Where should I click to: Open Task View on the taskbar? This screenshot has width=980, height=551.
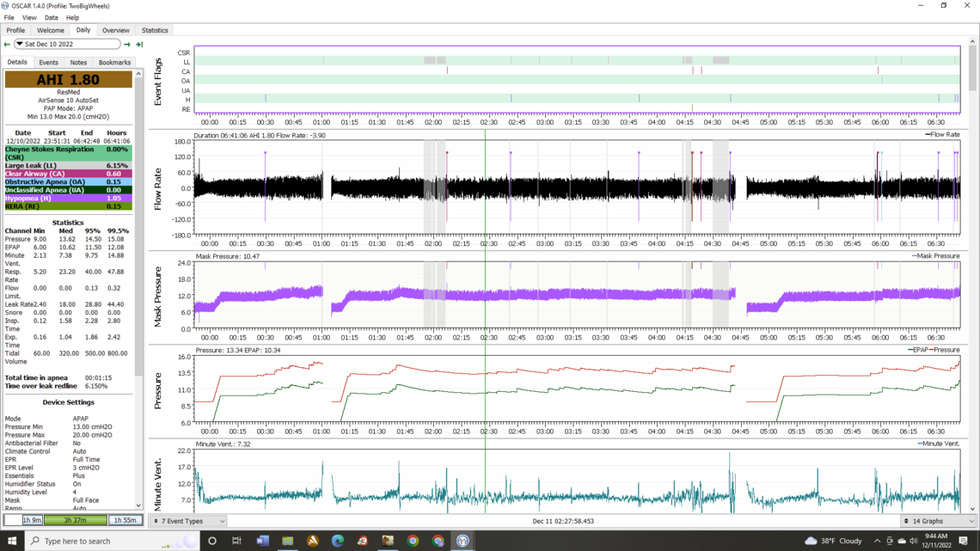[x=236, y=541]
